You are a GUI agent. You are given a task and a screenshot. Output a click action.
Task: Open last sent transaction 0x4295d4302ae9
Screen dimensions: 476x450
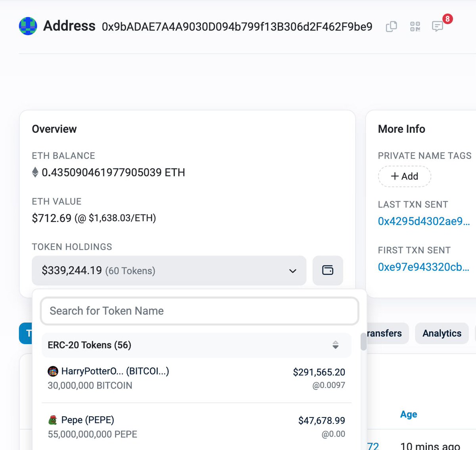(424, 221)
